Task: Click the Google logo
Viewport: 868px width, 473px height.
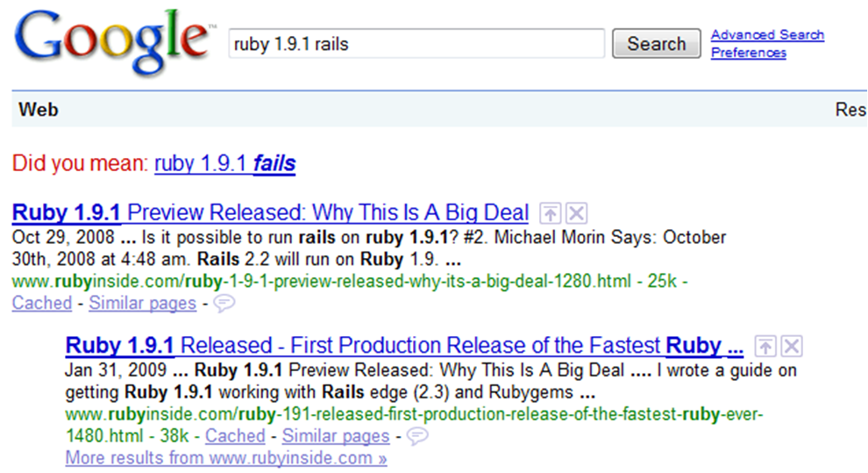Action: tap(113, 42)
